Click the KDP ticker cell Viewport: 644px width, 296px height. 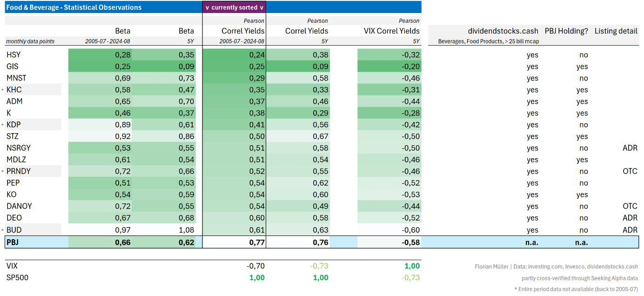(13, 125)
